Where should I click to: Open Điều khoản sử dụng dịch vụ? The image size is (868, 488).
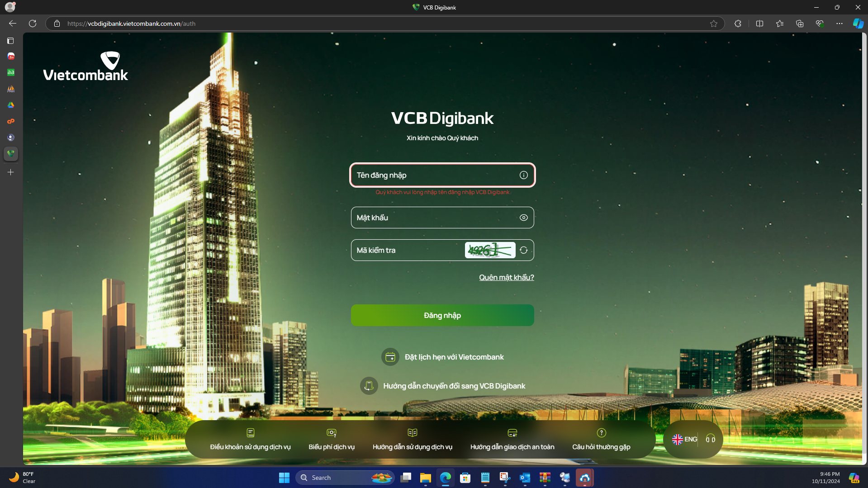pyautogui.click(x=250, y=439)
